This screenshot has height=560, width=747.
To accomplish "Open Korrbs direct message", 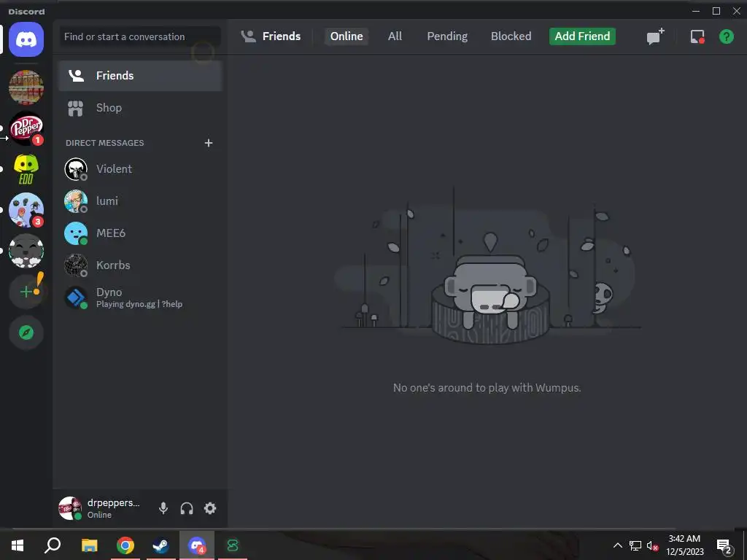I will click(x=141, y=265).
